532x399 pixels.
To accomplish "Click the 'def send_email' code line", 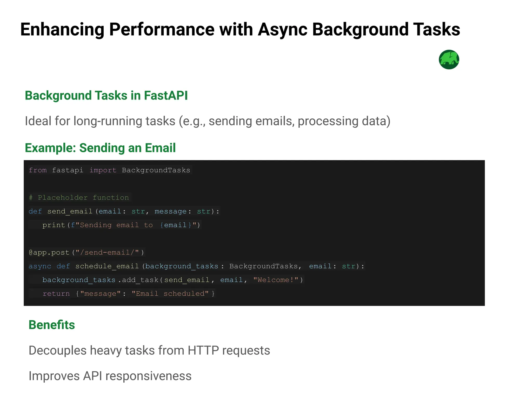I will click(x=124, y=211).
